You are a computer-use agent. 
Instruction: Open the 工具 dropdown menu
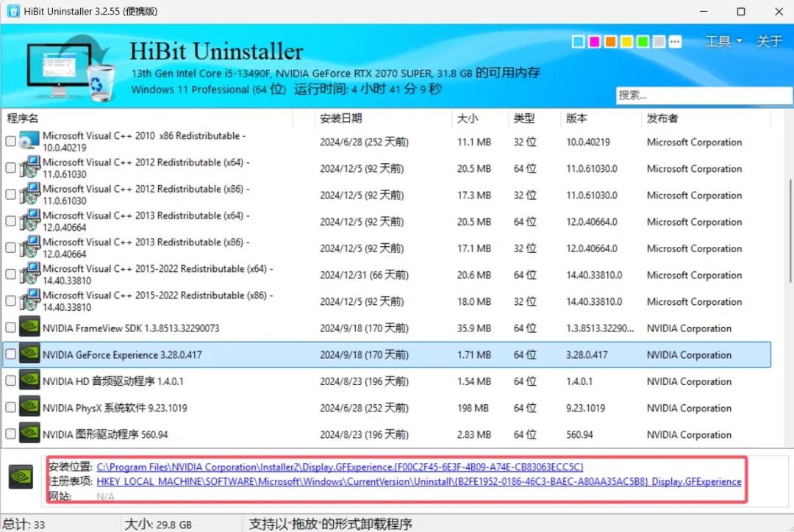tap(723, 41)
